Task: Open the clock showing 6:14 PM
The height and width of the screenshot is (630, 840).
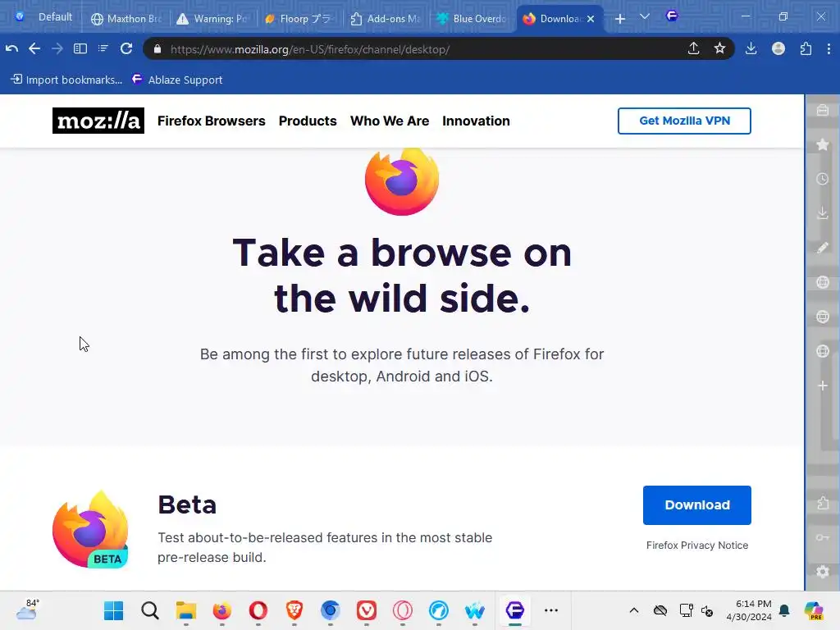Action: tap(749, 610)
